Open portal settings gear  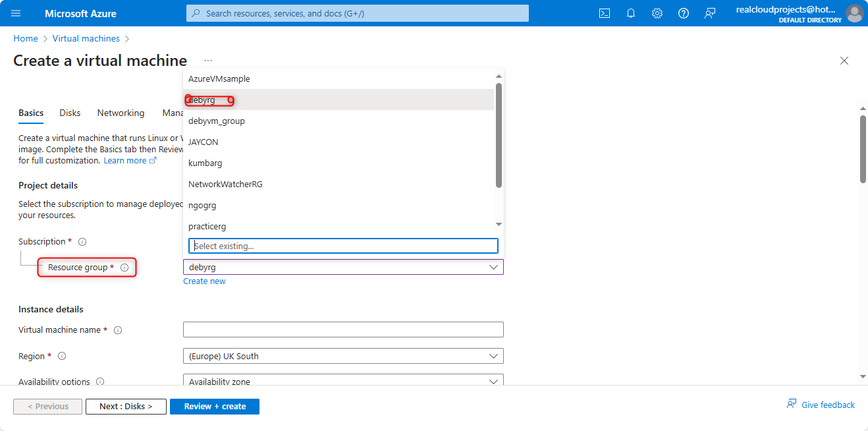click(x=657, y=13)
